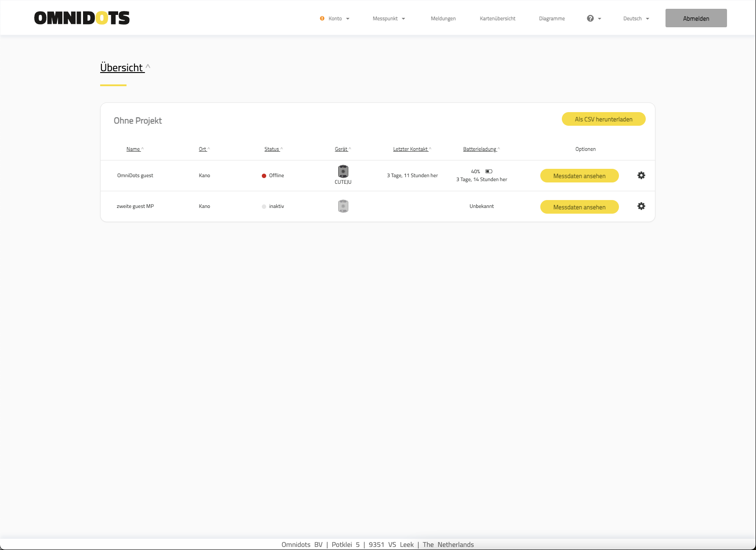Open the Kartenübersicht page
Viewport: 756px width, 550px height.
[x=497, y=18]
